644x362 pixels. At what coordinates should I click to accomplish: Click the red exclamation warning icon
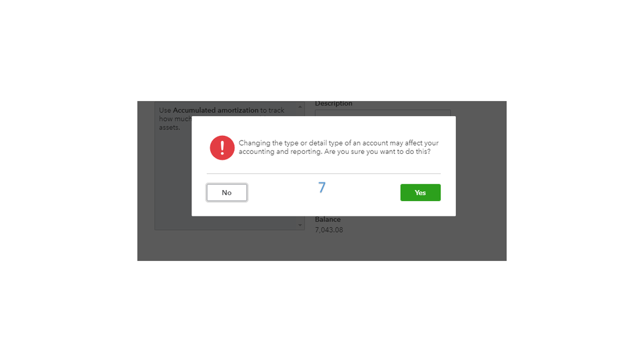click(222, 148)
